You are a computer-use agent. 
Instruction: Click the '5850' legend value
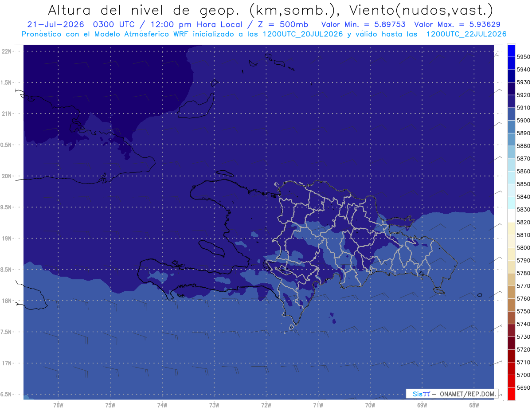pos(523,184)
